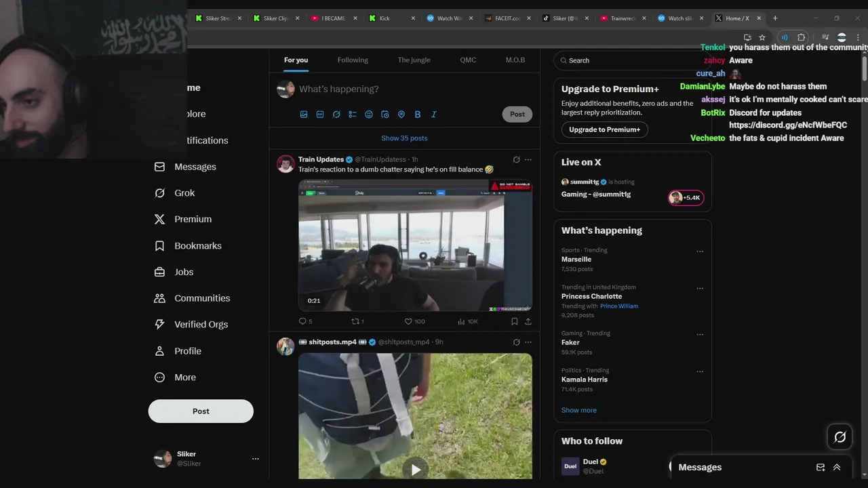Screen dimensions: 868x488
Task: Open summit1g live space card
Action: [632, 188]
